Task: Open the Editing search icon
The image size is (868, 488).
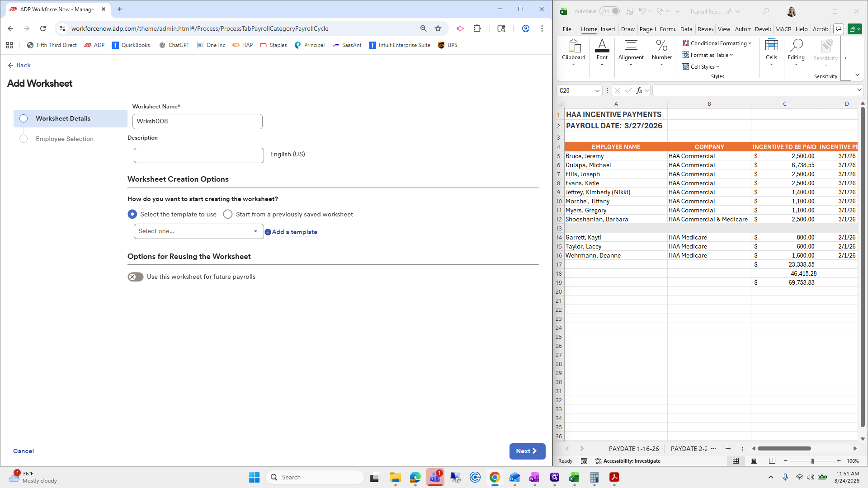Action: [796, 46]
